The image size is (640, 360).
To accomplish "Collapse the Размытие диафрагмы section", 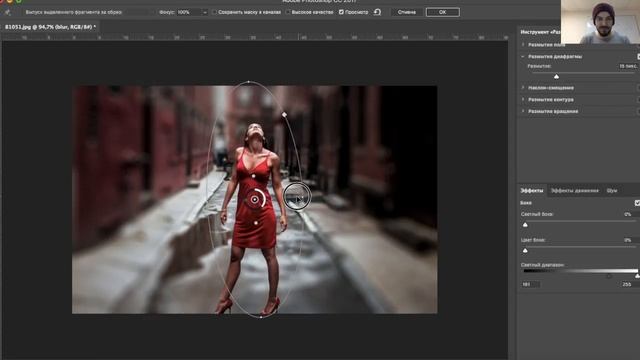I will pos(523,56).
